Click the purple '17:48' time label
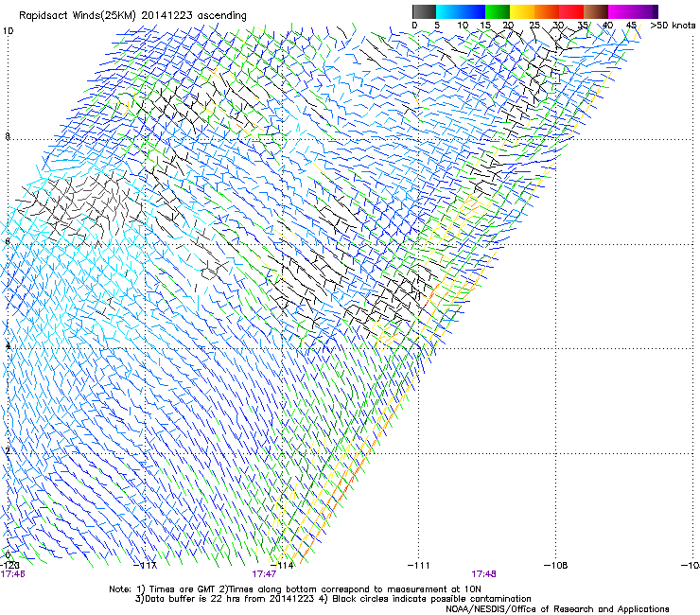The height and width of the screenshot is (615, 700). pos(484,574)
